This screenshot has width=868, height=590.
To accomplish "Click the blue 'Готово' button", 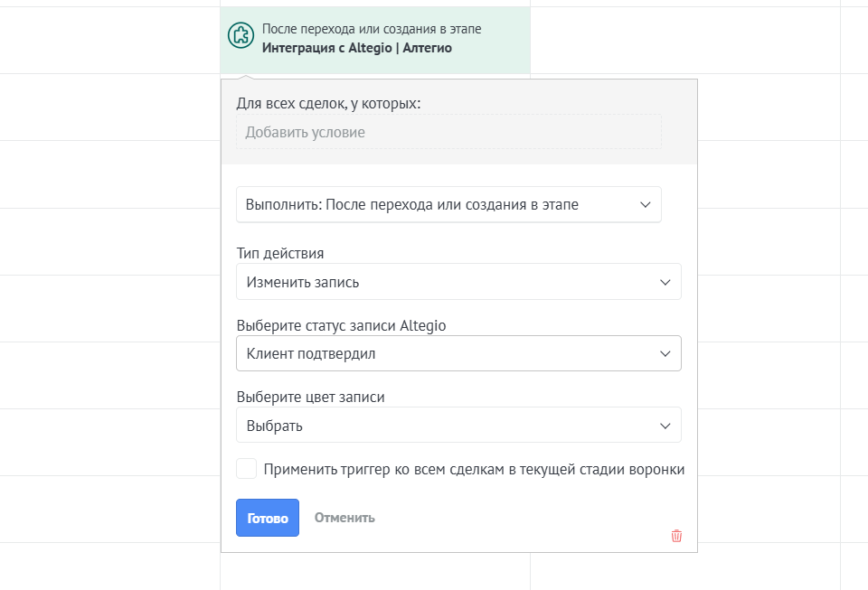I will [268, 518].
